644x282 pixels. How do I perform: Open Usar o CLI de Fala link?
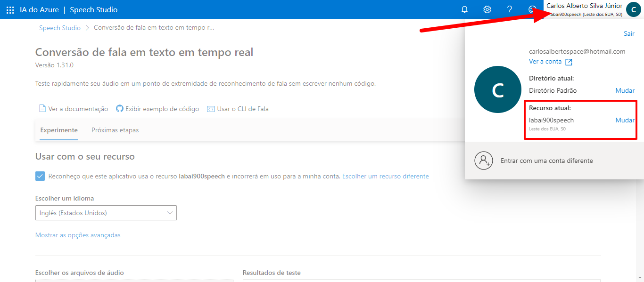pos(243,109)
